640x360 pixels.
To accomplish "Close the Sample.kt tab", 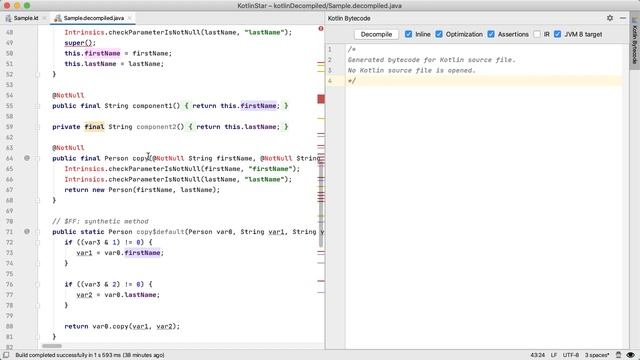I will click(44, 18).
